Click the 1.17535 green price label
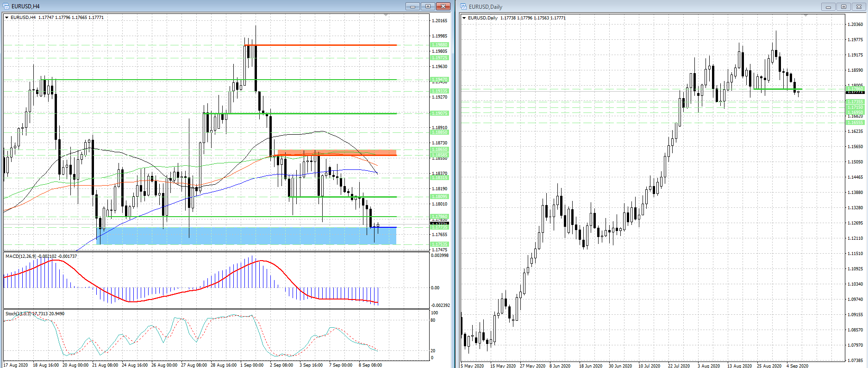This screenshot has height=368, width=868. pyautogui.click(x=439, y=244)
